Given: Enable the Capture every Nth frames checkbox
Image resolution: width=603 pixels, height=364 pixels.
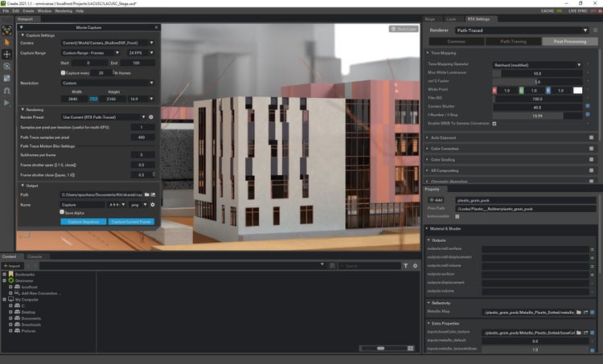Looking at the screenshot, I should point(63,72).
